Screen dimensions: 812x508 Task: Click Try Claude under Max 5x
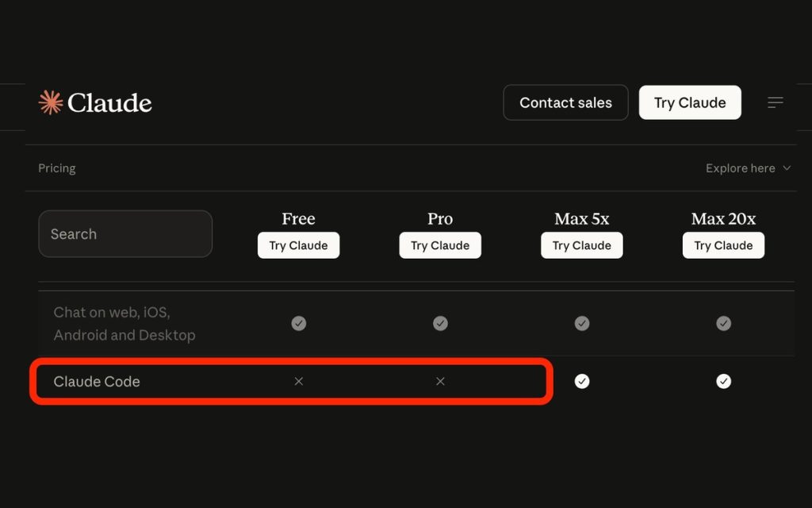click(x=582, y=245)
